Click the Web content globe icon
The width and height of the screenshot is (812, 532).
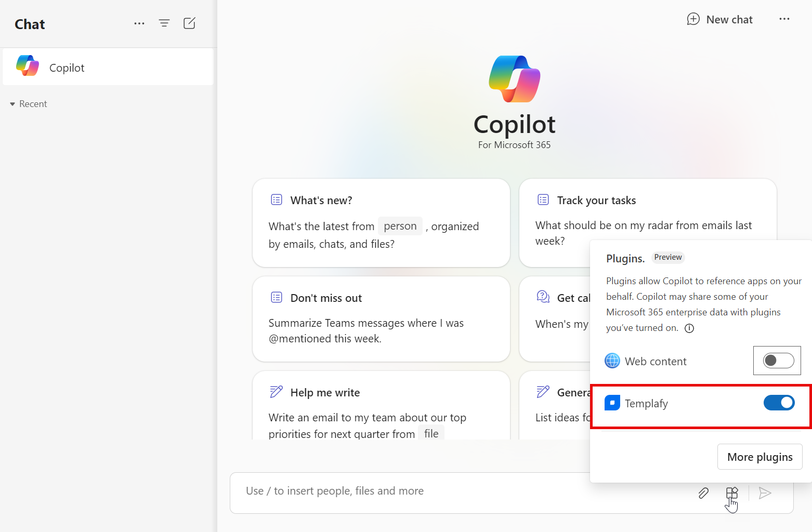(612, 361)
